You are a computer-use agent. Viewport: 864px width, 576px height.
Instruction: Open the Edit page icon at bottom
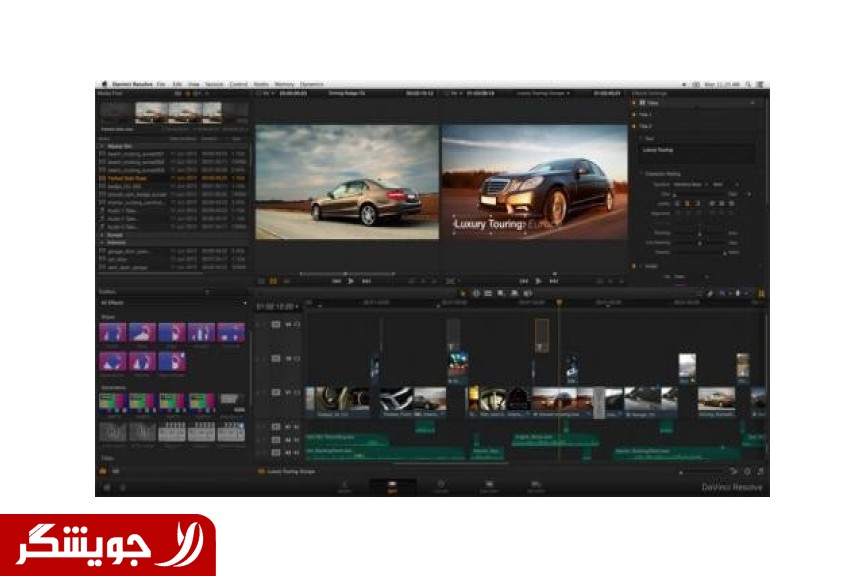point(392,485)
